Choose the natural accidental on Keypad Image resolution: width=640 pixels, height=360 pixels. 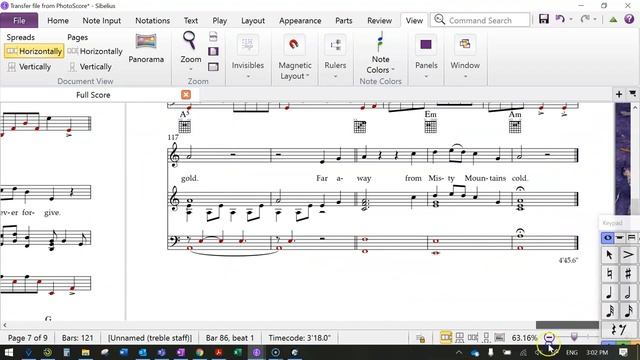click(x=609, y=273)
